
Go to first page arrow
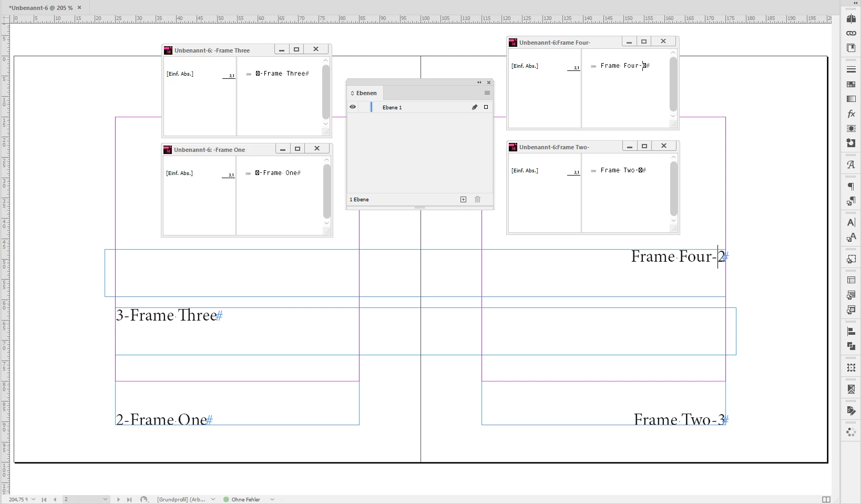click(x=44, y=499)
